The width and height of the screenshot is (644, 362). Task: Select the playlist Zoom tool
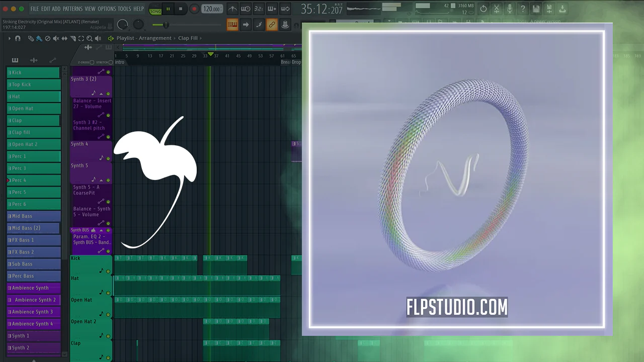click(x=90, y=38)
